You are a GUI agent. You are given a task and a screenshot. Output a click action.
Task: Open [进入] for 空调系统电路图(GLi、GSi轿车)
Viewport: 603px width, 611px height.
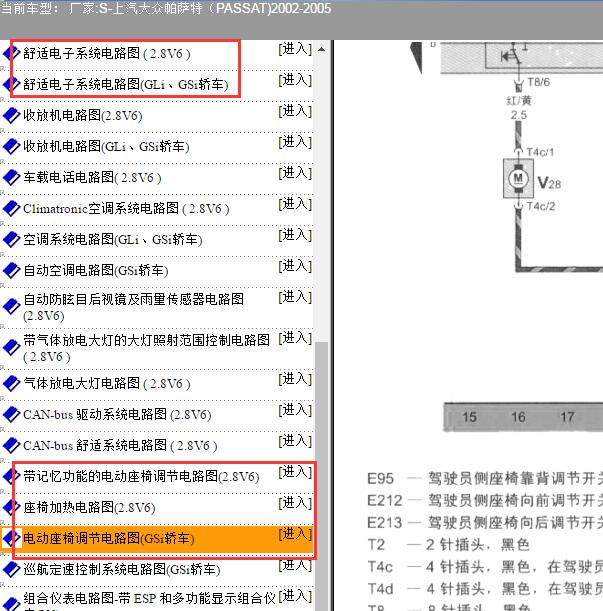295,235
